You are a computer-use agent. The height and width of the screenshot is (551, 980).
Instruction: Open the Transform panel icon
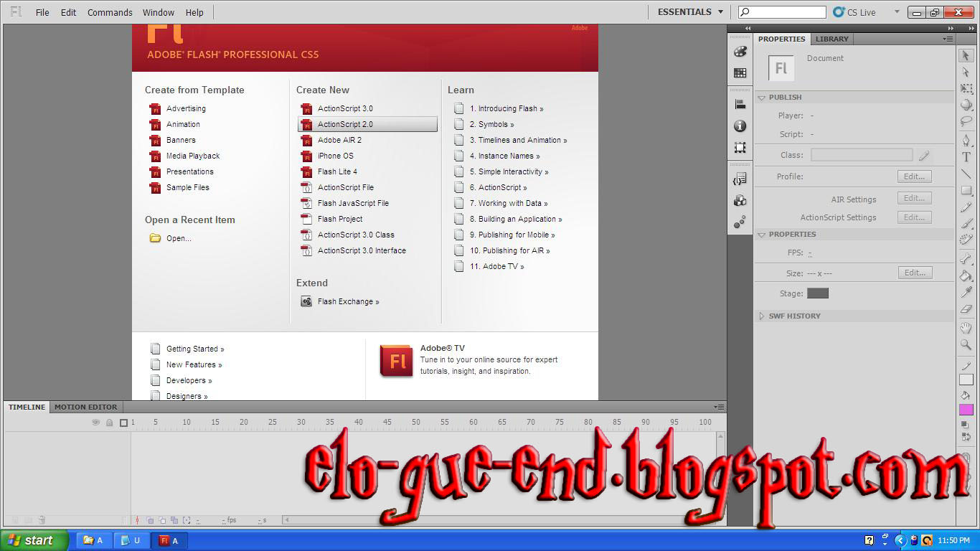pos(740,147)
